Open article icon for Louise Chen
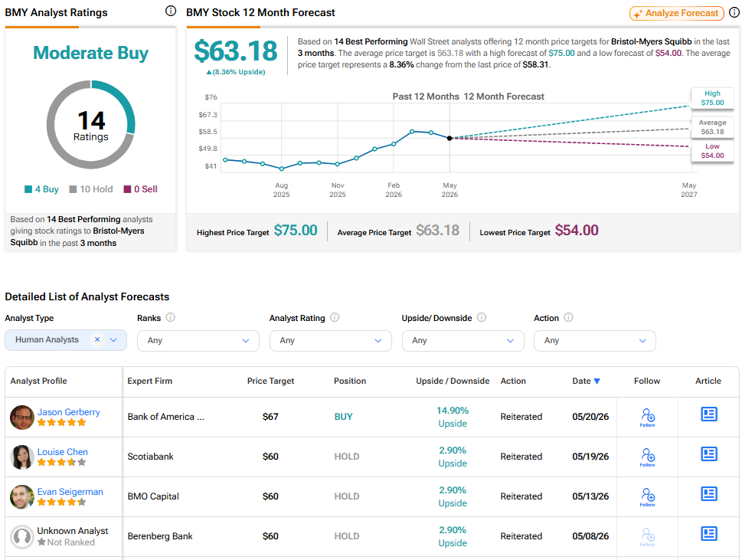This screenshot has height=560, width=742. coord(708,454)
